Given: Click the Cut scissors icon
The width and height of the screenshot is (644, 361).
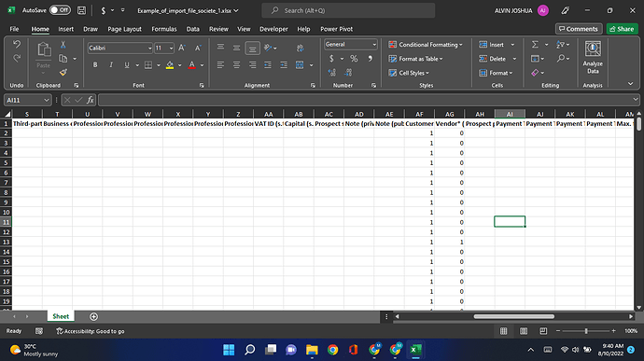Looking at the screenshot, I should click(x=63, y=45).
